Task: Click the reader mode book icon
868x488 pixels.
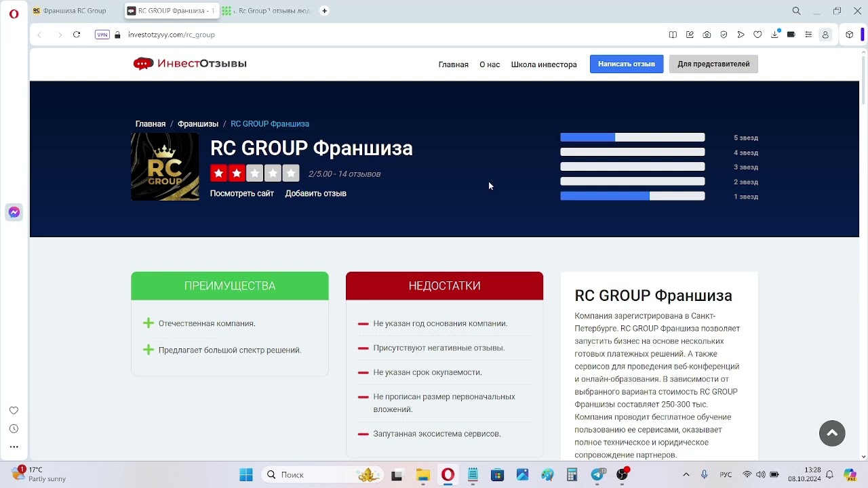Action: 673,35
